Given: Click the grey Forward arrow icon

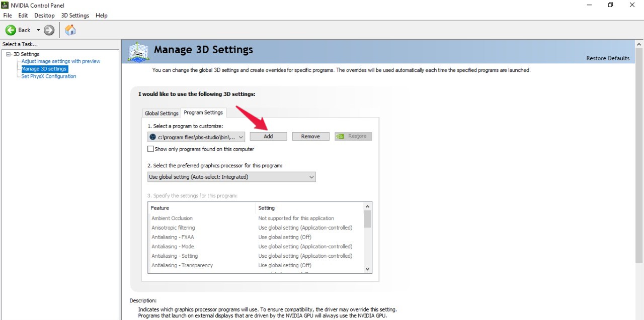Looking at the screenshot, I should pyautogui.click(x=49, y=30).
